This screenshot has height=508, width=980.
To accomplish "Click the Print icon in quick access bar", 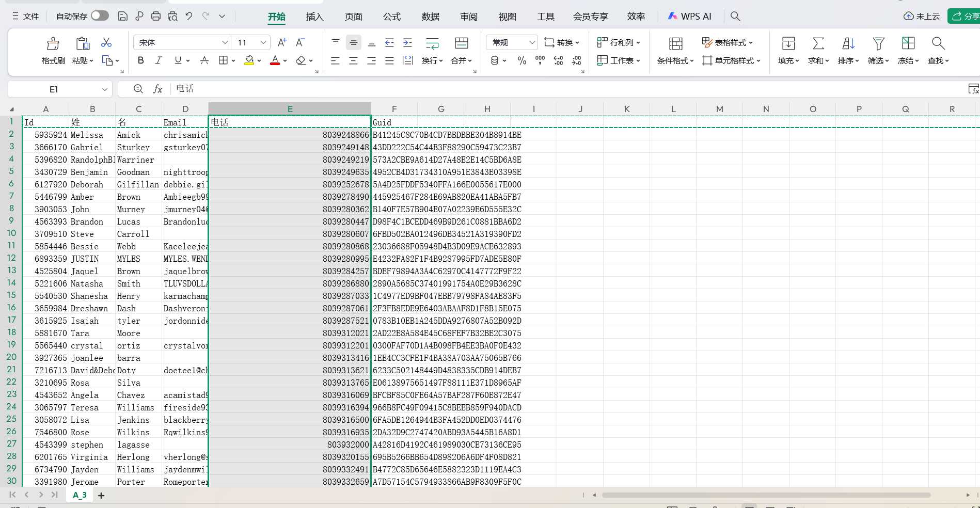I will pyautogui.click(x=156, y=17).
